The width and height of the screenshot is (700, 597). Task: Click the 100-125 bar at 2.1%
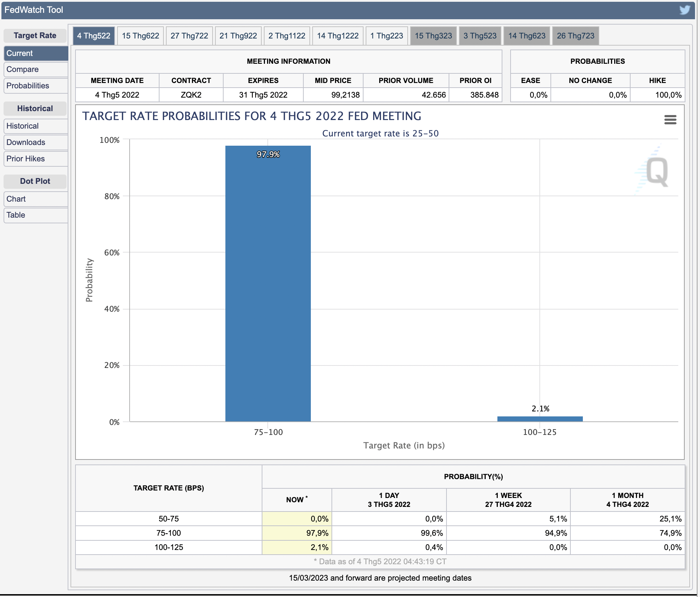pyautogui.click(x=540, y=419)
